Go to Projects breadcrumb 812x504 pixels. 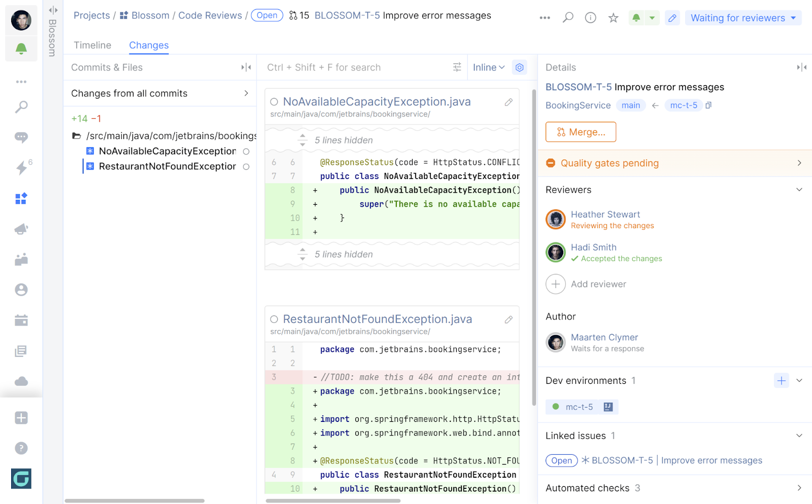click(92, 16)
